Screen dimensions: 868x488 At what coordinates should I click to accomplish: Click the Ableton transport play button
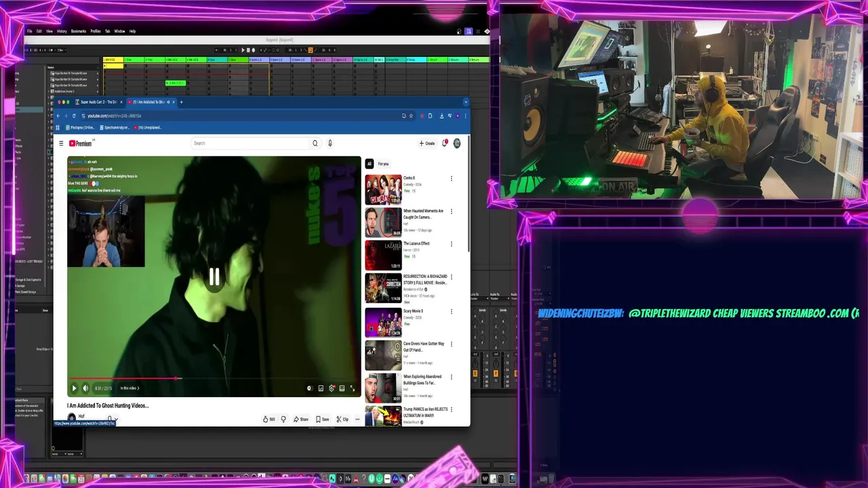tap(243, 49)
